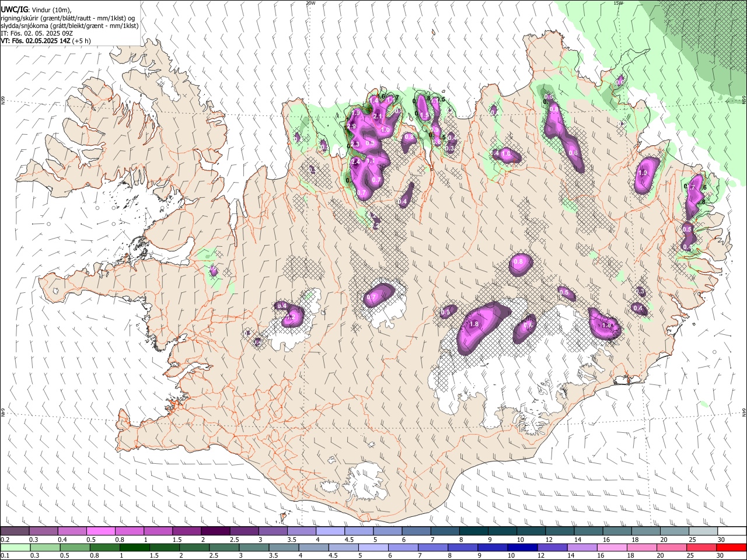This screenshot has width=747, height=560.
Task: Select the palest green swatch labeled 0.1 in the lower legend row
Action: point(15,547)
